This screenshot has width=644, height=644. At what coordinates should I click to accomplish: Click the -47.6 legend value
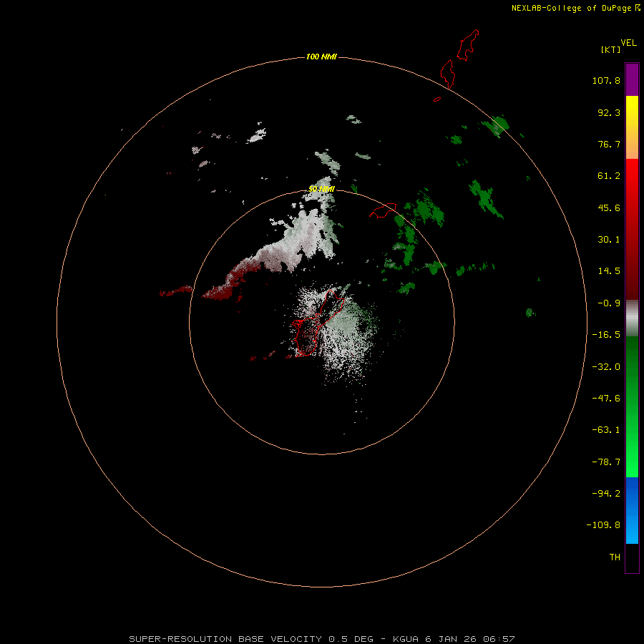606,399
